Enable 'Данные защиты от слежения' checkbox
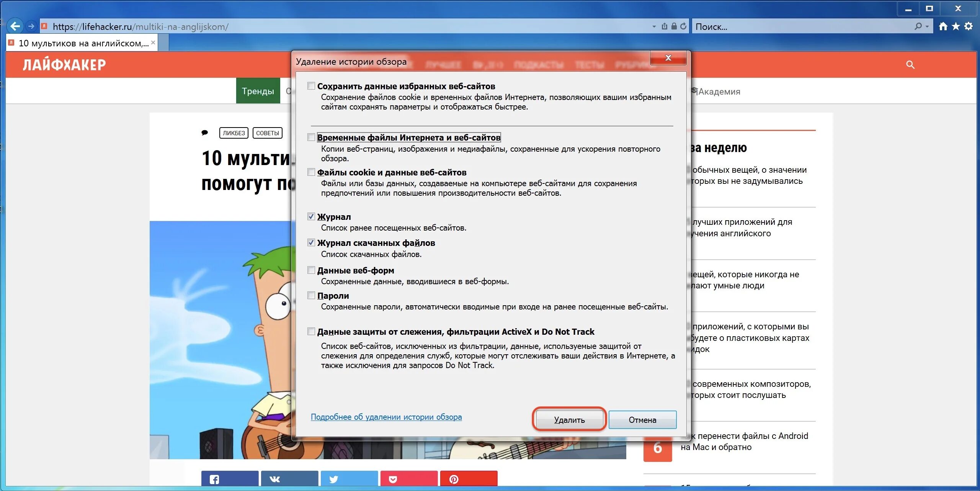 pyautogui.click(x=311, y=331)
